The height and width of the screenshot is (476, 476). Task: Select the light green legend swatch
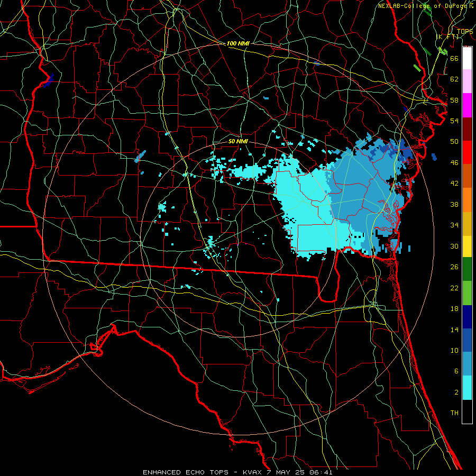467,293
